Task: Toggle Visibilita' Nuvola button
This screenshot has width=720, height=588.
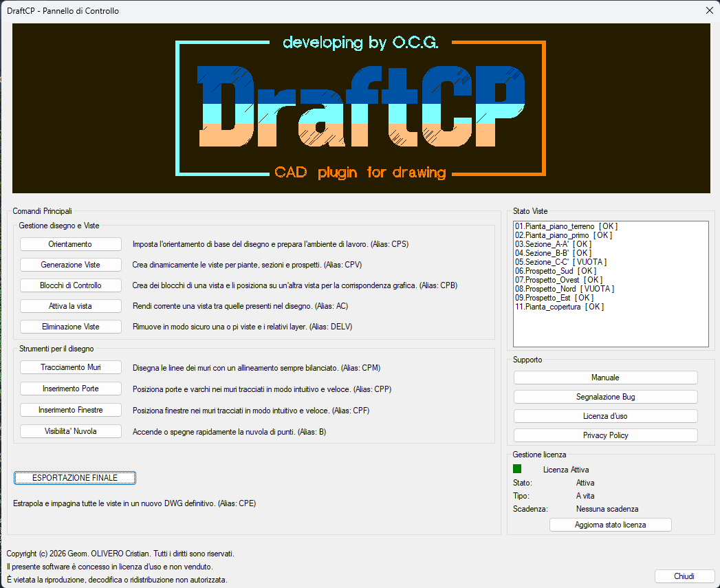Action: [70, 431]
